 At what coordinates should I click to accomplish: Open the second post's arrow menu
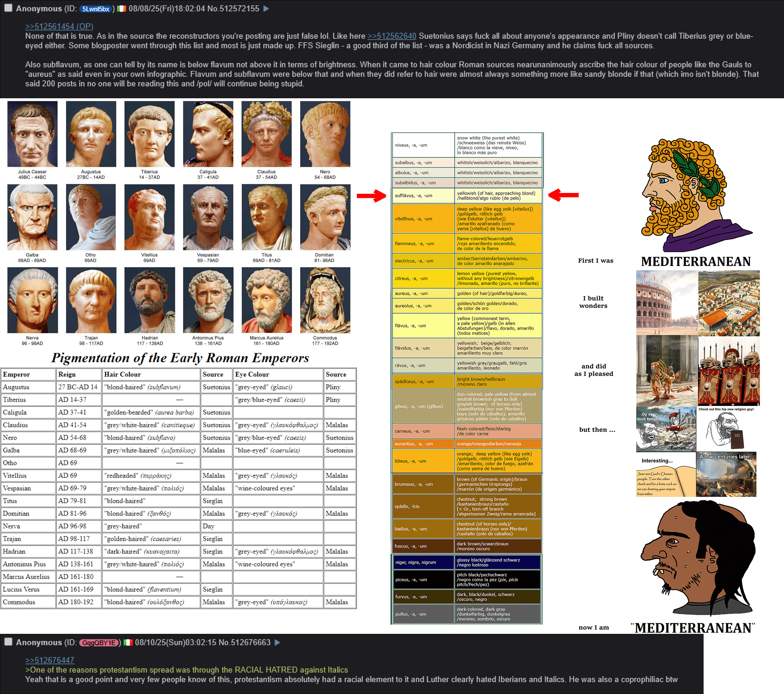click(x=278, y=642)
